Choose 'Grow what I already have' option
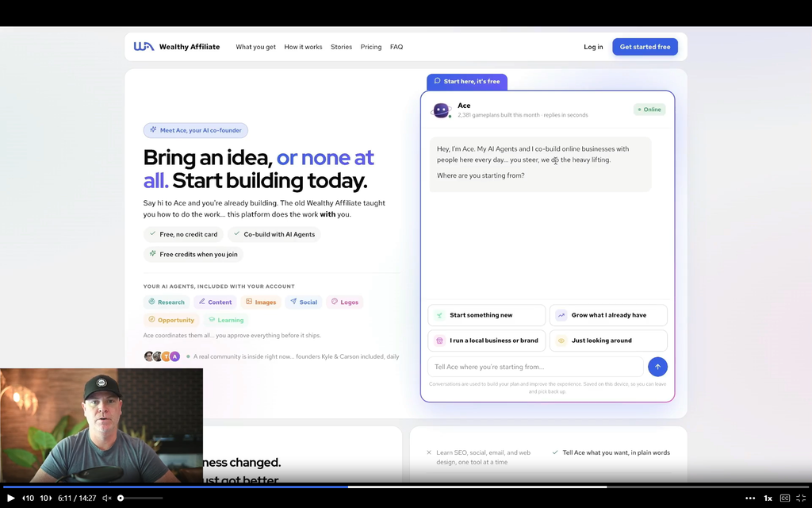Image resolution: width=812 pixels, height=508 pixels. point(608,315)
